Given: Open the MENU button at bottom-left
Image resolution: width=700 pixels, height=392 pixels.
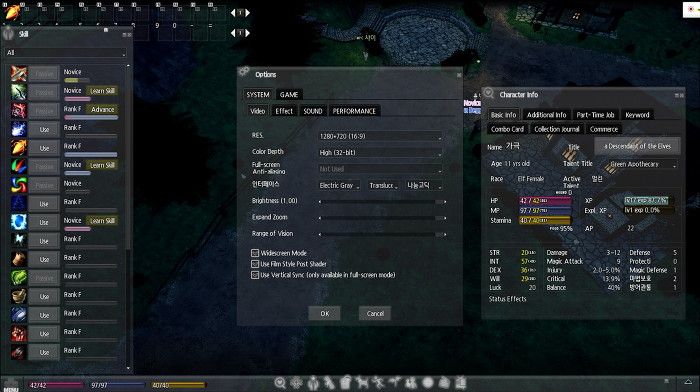Looking at the screenshot, I should [x=11, y=385].
